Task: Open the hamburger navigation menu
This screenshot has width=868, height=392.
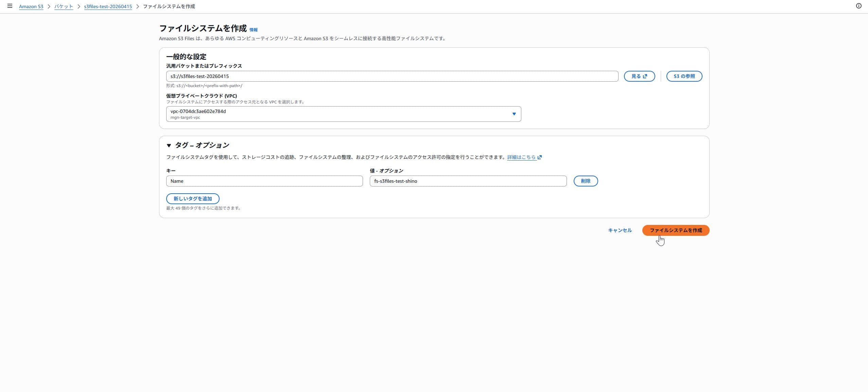Action: point(10,6)
